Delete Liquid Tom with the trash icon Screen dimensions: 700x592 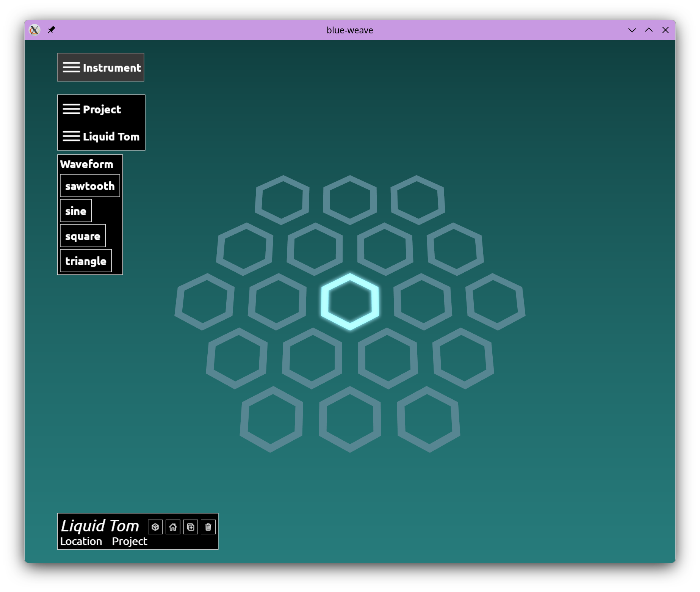(208, 527)
